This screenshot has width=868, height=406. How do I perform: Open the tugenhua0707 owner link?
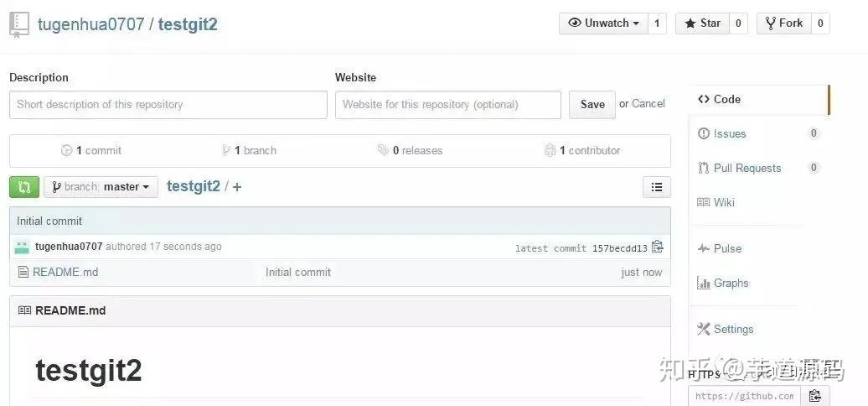click(90, 24)
